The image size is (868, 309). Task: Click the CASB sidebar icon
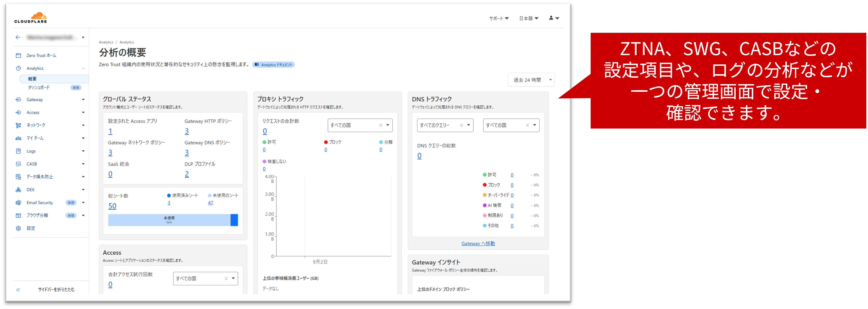pyautogui.click(x=18, y=164)
